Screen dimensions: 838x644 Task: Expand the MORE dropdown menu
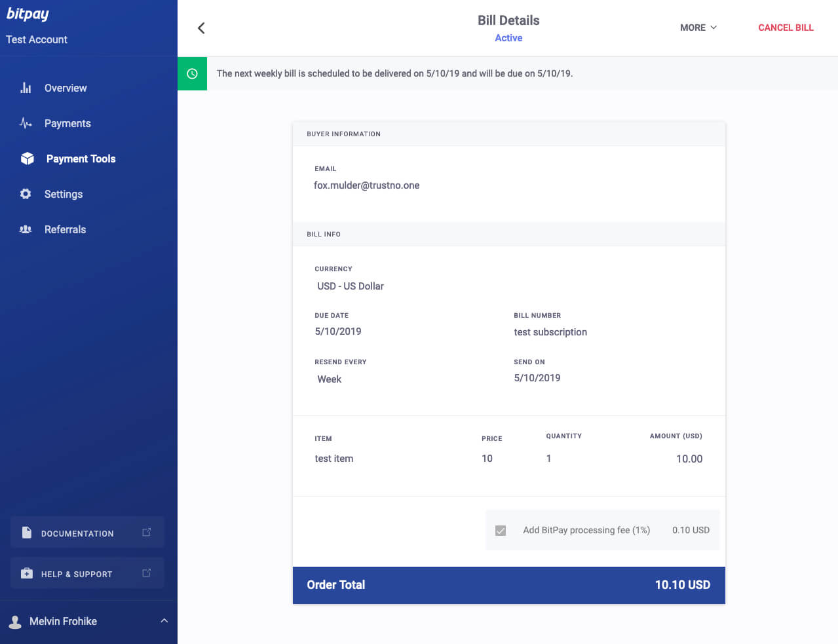pos(698,28)
